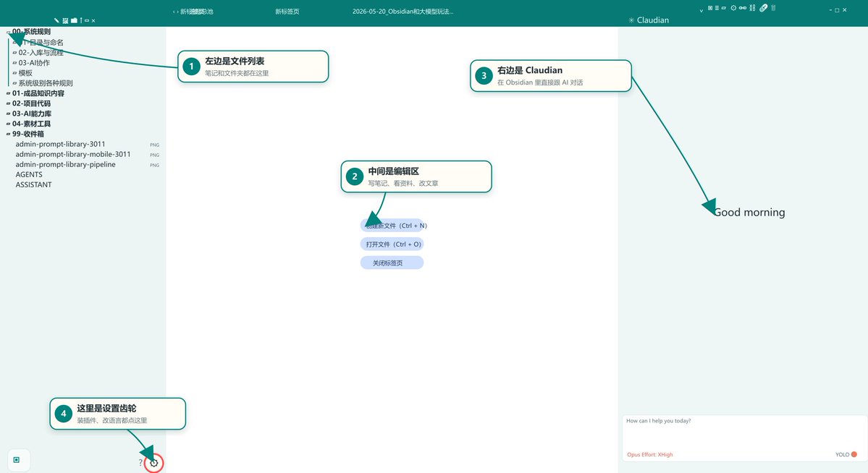Click 打开文件 (Ctrl + O) button
Image resolution: width=868 pixels, height=473 pixels.
[392, 244]
